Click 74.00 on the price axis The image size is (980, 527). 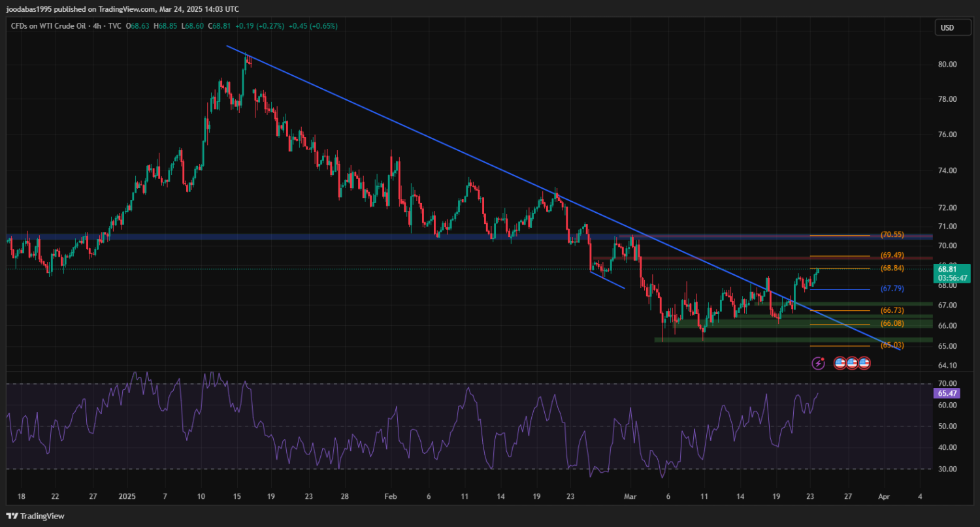pos(947,170)
